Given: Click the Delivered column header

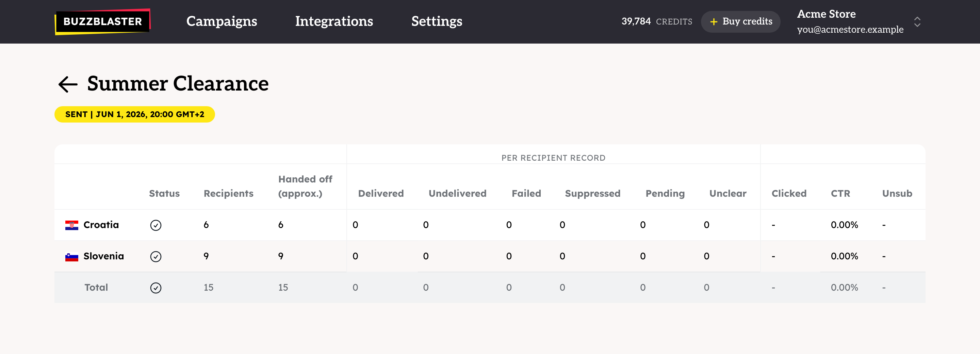Looking at the screenshot, I should (x=380, y=193).
